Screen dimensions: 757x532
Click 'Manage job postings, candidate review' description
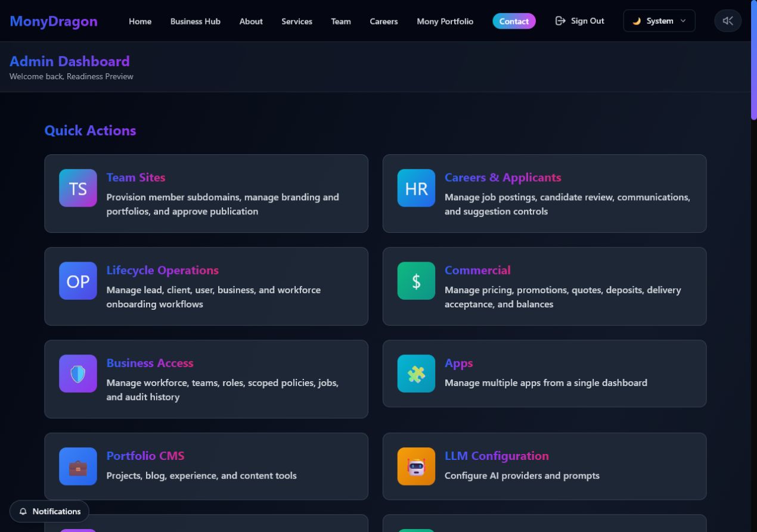click(x=567, y=204)
